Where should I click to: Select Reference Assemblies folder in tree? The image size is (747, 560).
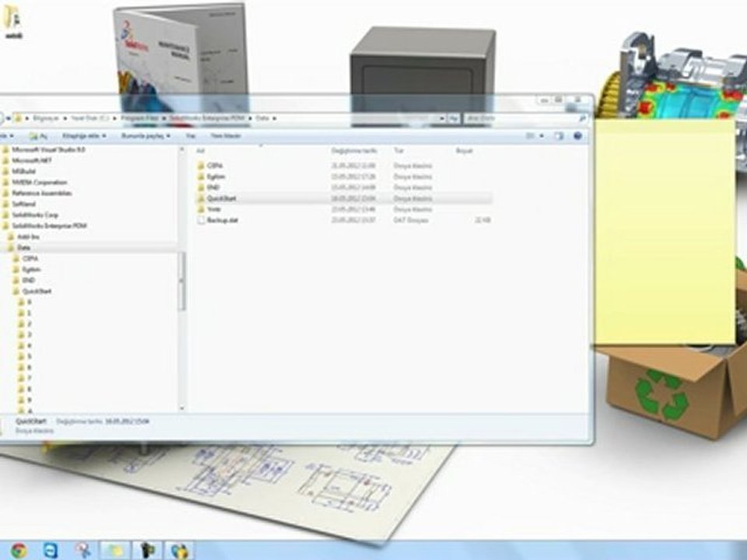42,194
